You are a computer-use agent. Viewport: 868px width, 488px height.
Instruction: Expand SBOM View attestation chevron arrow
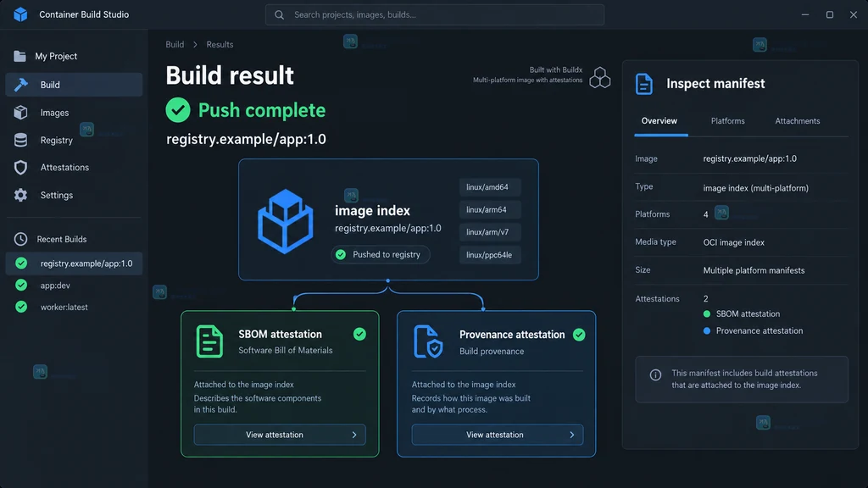(x=354, y=435)
